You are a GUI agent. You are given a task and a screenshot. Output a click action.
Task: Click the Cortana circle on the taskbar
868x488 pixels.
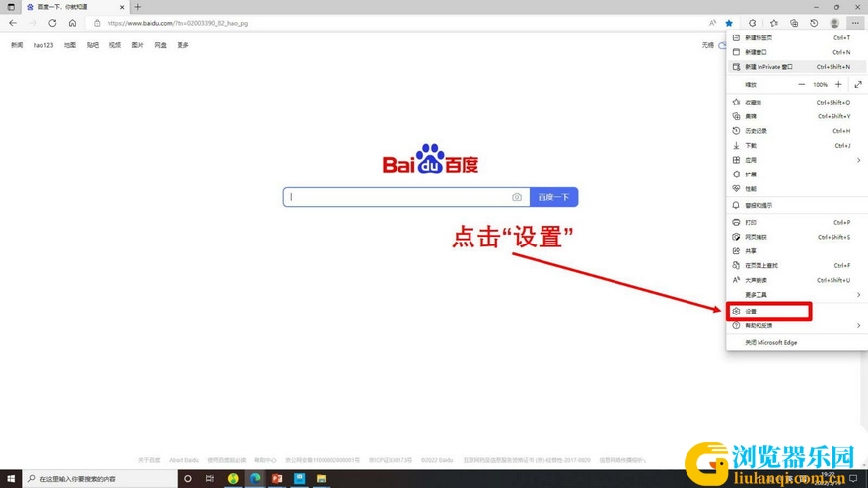coord(188,478)
